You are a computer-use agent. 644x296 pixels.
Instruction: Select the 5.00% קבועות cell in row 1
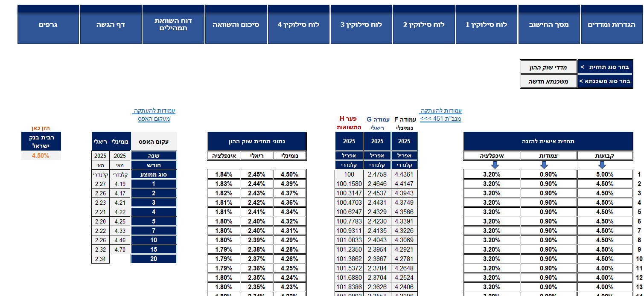(x=605, y=174)
